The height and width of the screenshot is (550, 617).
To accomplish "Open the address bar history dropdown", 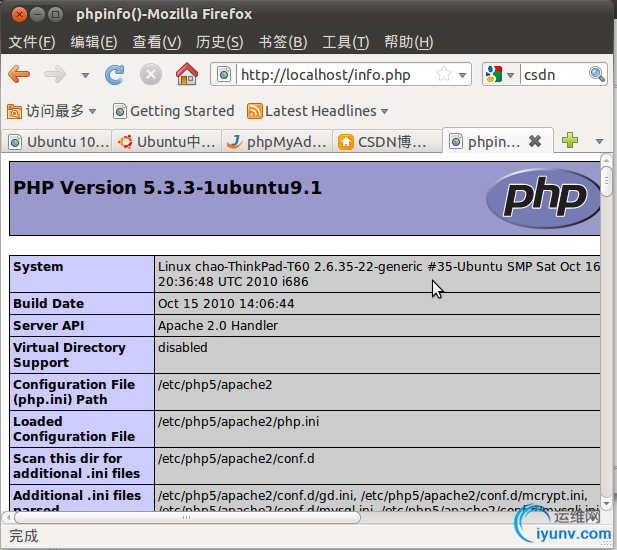I will pos(462,75).
